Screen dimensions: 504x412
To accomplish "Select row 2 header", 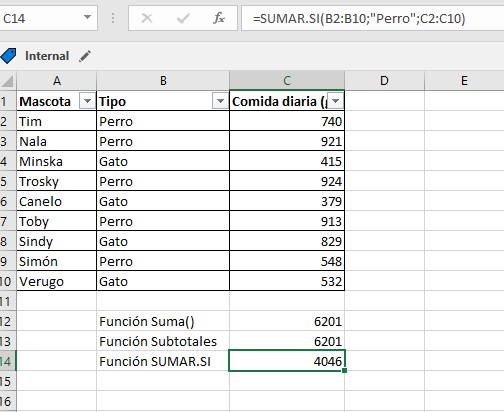I will coord(8,121).
